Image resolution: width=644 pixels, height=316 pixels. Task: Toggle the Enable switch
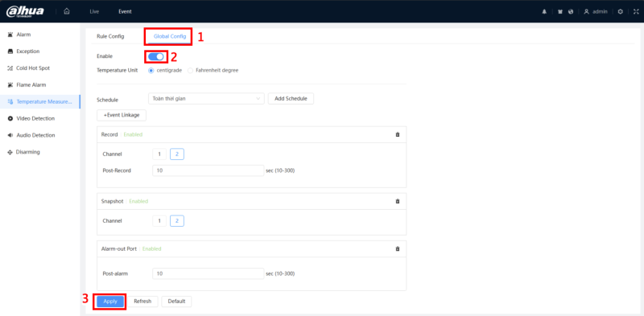coord(156,56)
